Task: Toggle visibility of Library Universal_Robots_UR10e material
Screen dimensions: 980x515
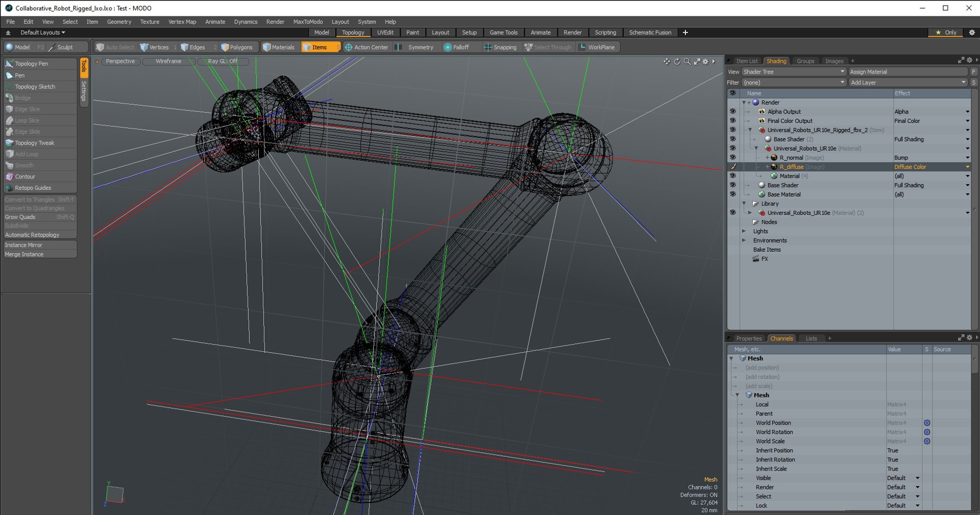Action: point(732,212)
